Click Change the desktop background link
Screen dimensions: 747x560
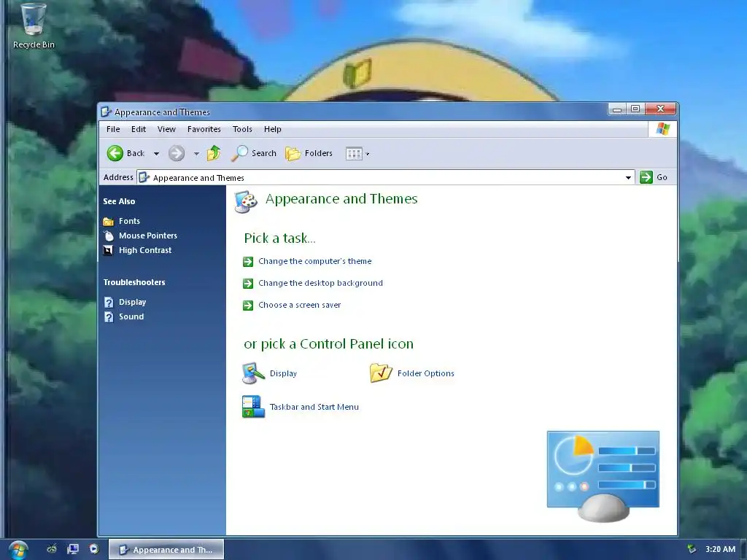(x=321, y=283)
